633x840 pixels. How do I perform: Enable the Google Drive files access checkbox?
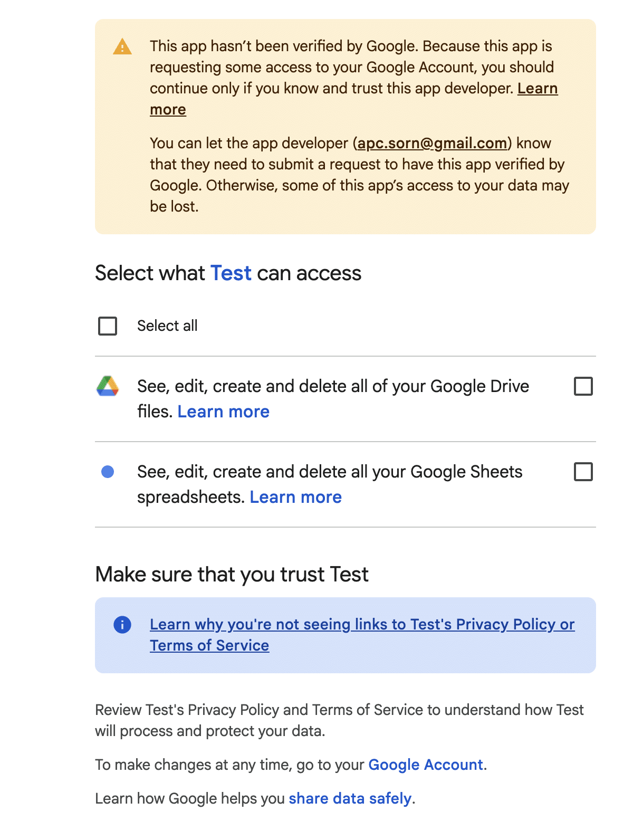(x=583, y=386)
